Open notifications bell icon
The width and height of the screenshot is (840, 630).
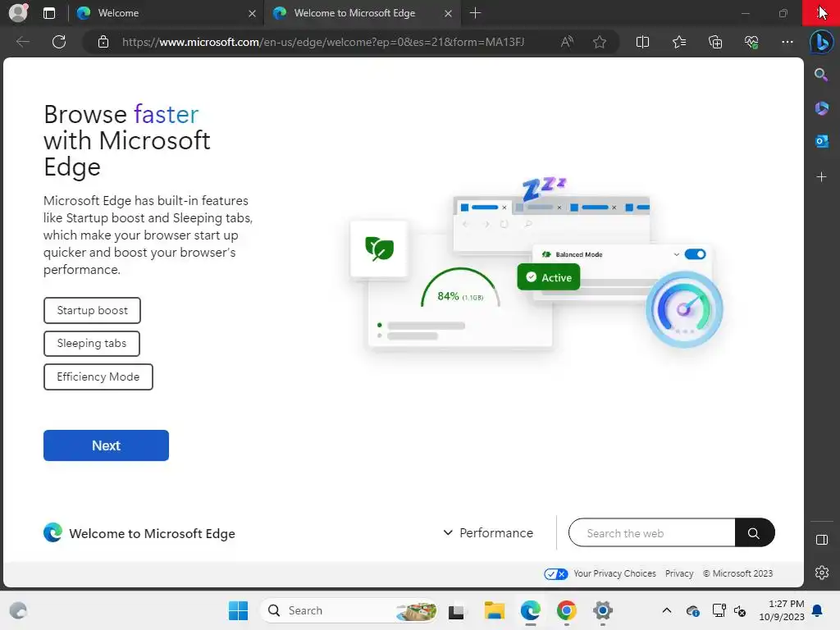pos(818,610)
